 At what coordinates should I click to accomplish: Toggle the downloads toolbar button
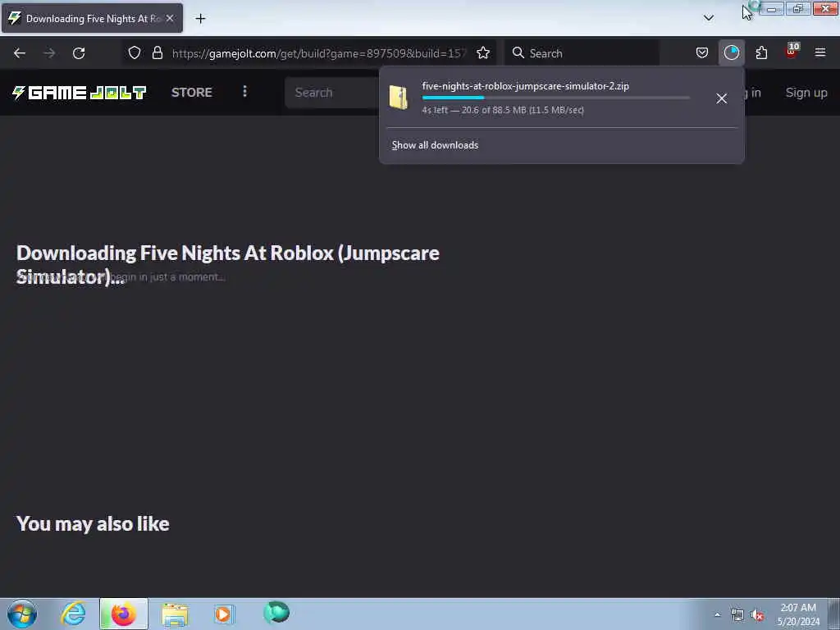(x=731, y=53)
